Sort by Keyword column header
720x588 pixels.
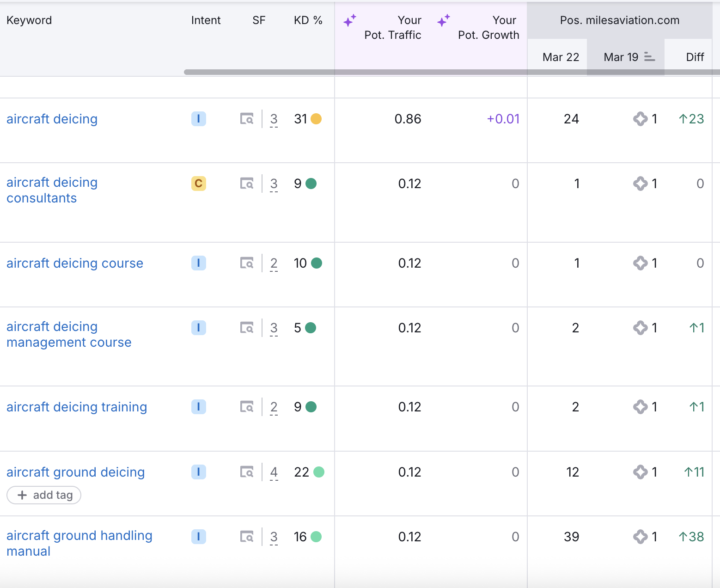click(29, 20)
